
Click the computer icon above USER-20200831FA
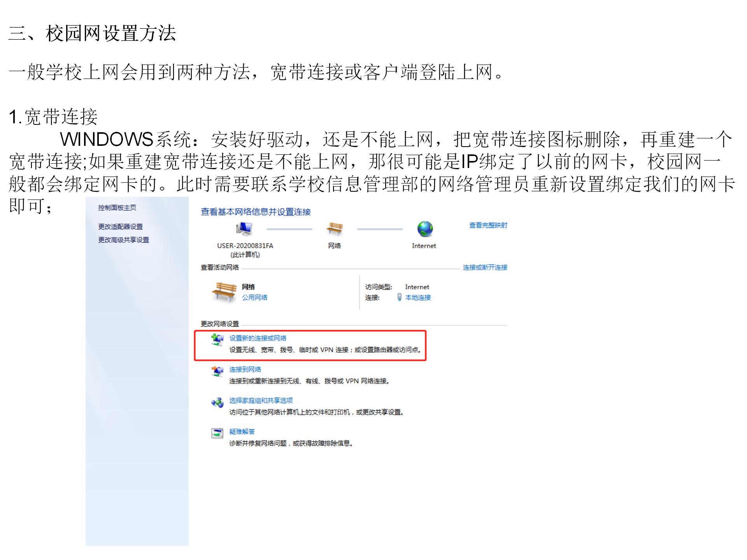point(244,229)
